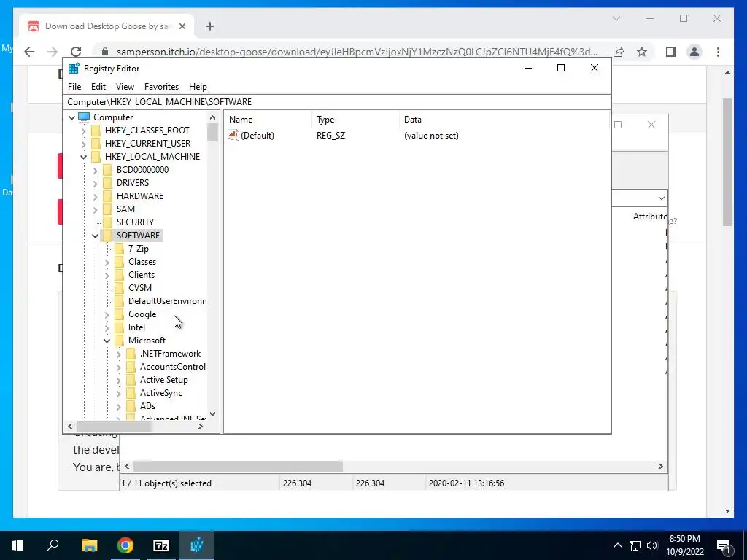
Task: Open the Chrome three-dot menu
Action: point(718,52)
